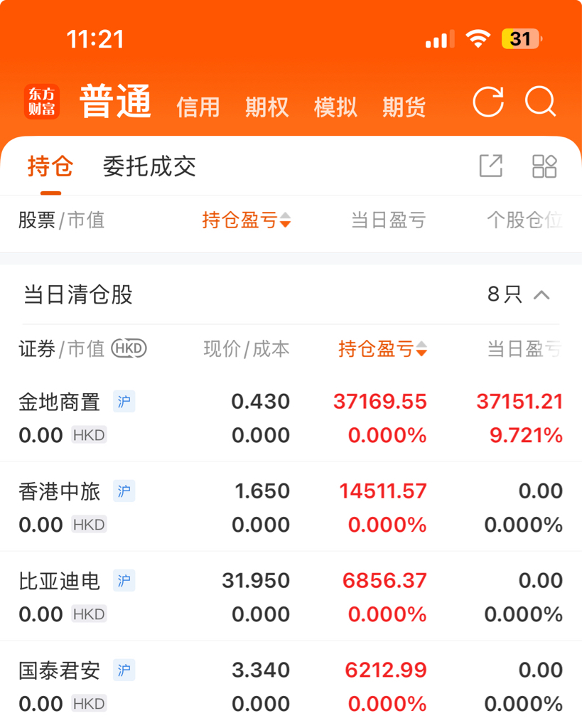Tap the 沪 badge next to 香港中旅
Screen dimensions: 582x728
point(124,491)
